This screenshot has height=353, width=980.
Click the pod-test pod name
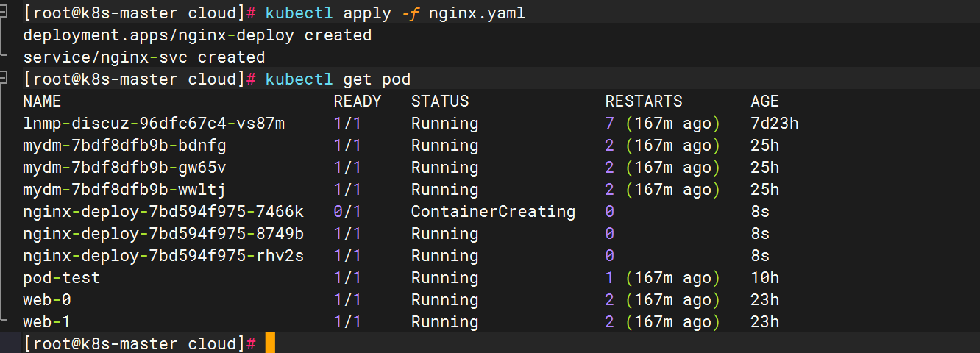coord(61,278)
